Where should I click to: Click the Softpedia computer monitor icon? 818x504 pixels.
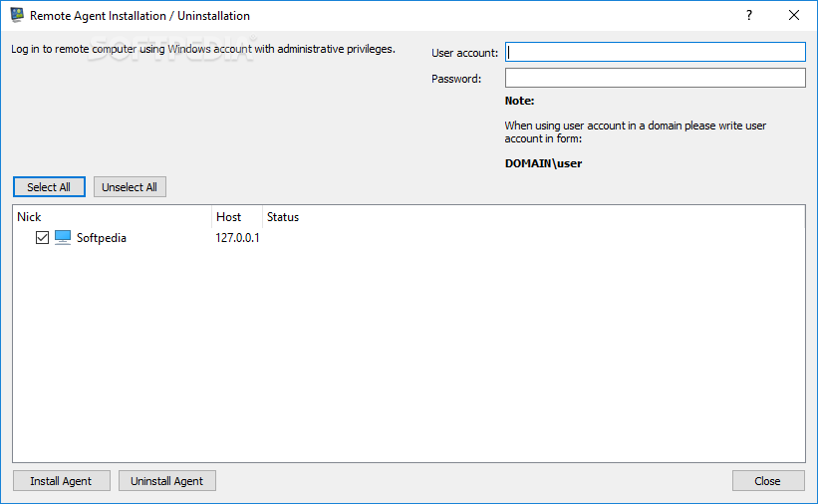pyautogui.click(x=63, y=238)
